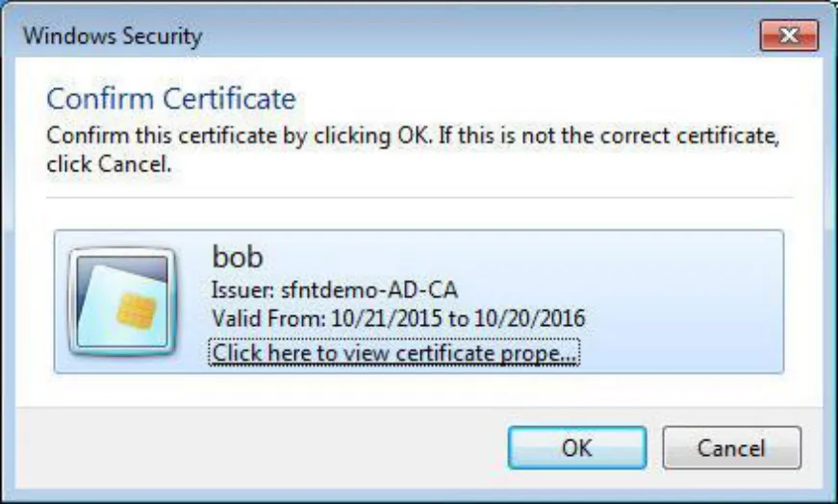The image size is (838, 504).
Task: Click the sfntdemo-AD-CA issuer name
Action: click(x=369, y=290)
